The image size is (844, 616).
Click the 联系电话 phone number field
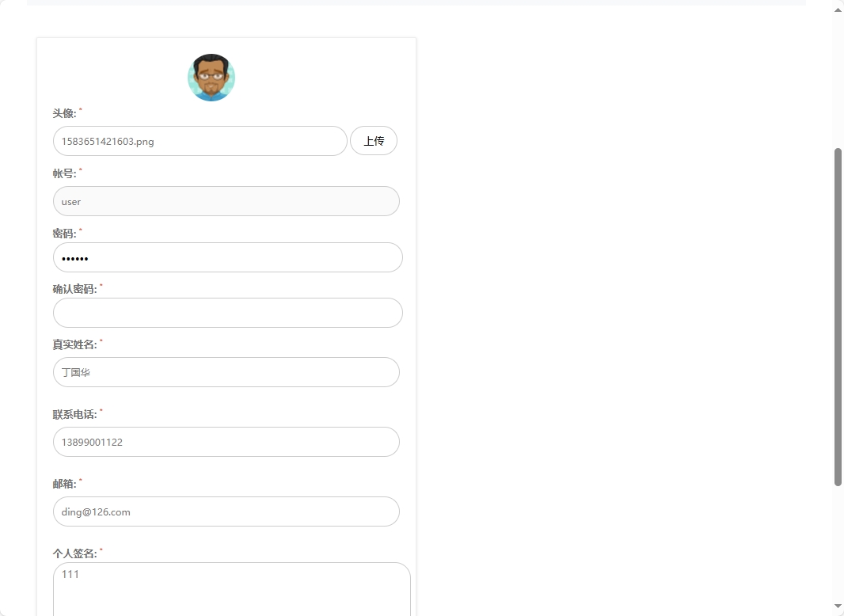(x=226, y=442)
